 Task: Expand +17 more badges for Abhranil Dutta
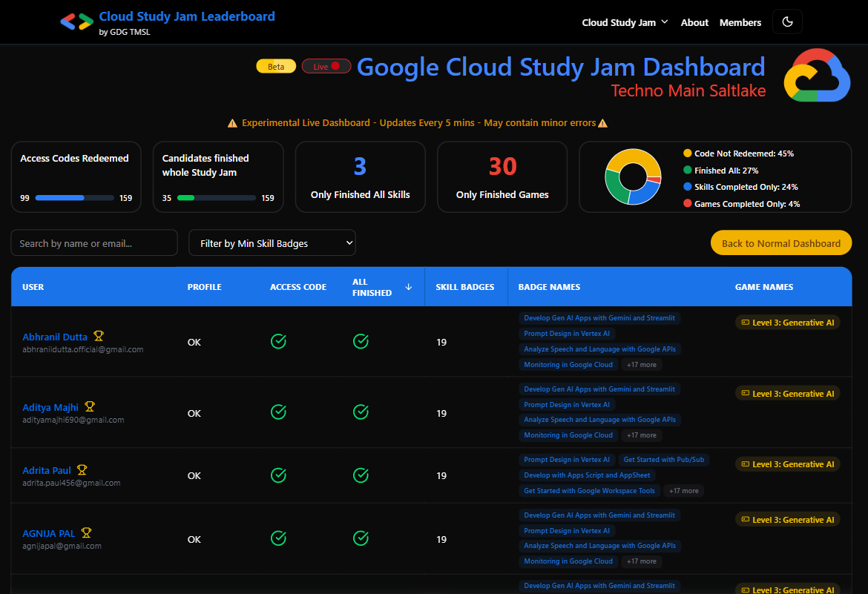(641, 365)
